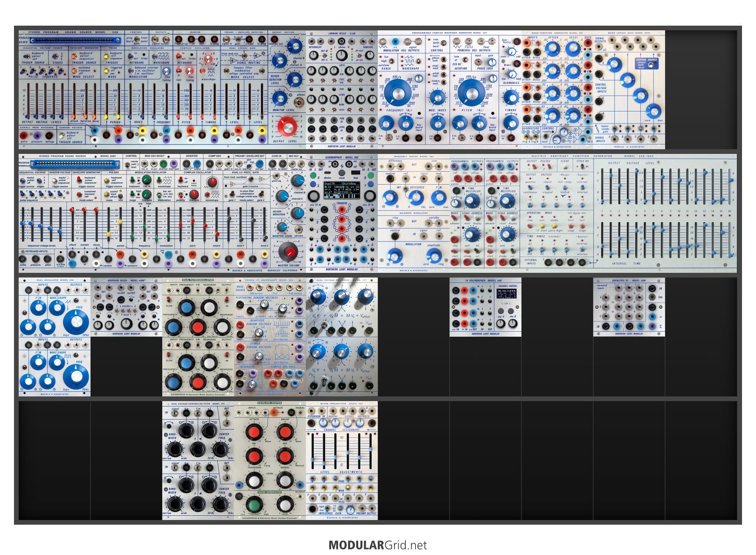Select the Docmatrix SS module
This screenshot has width=756, height=555.
[629, 307]
